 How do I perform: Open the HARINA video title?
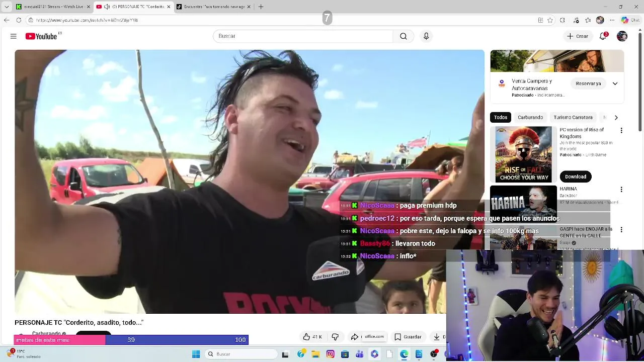click(x=568, y=189)
